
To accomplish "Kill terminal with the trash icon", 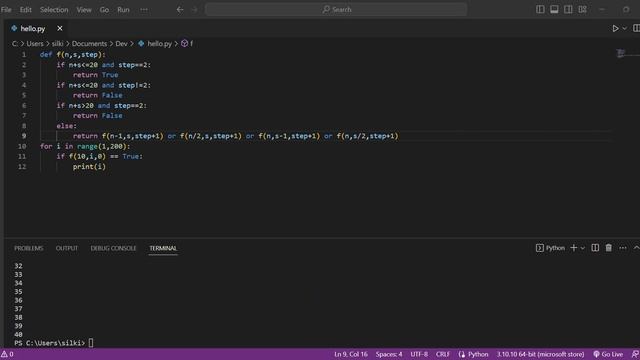I will [x=609, y=248].
